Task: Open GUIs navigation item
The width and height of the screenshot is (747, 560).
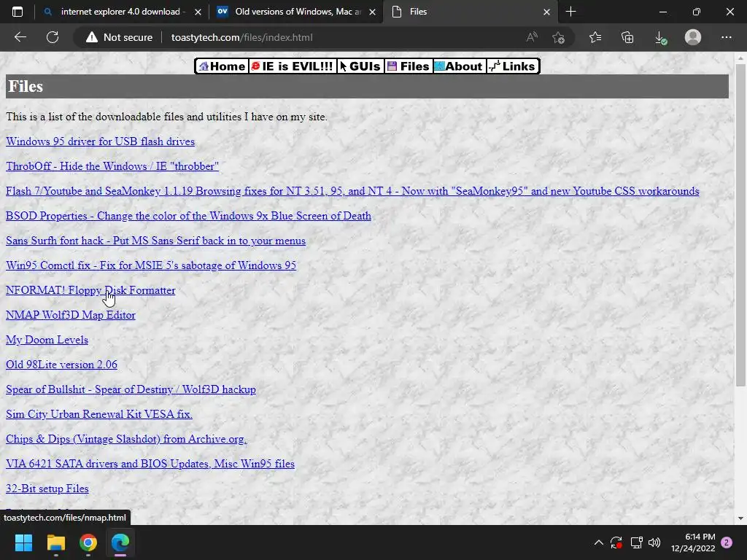Action: [x=360, y=66]
